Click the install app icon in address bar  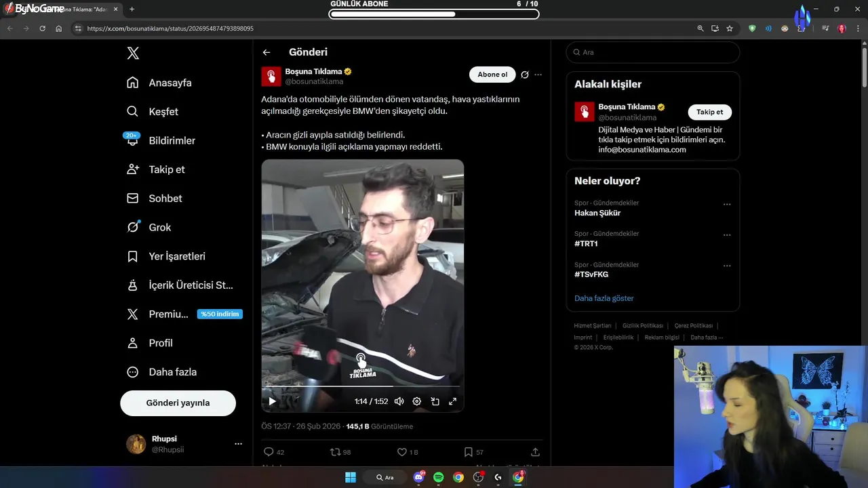(715, 28)
